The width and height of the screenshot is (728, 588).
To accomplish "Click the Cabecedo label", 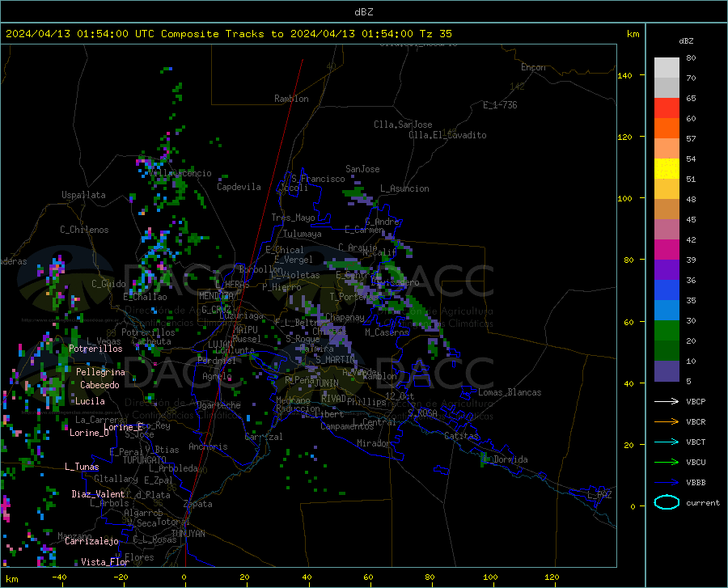I will [x=99, y=385].
